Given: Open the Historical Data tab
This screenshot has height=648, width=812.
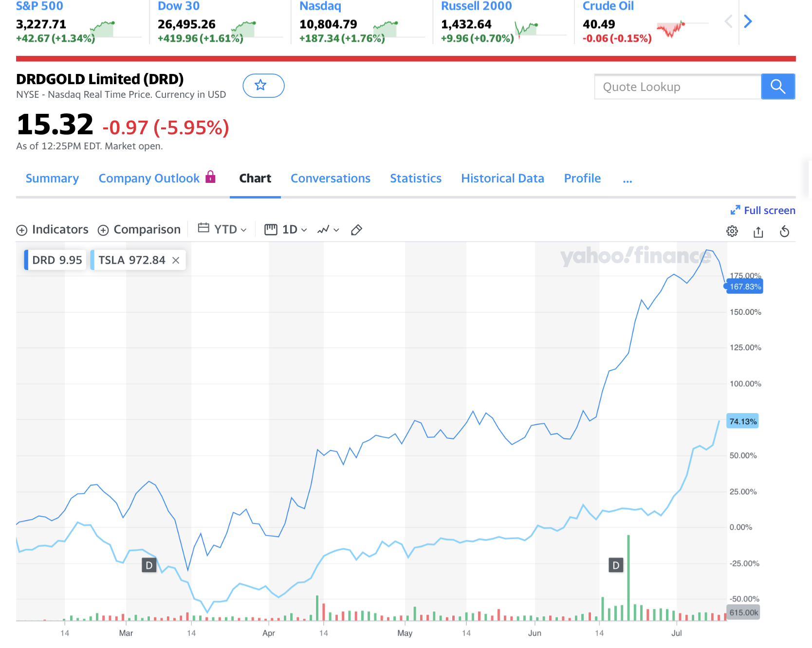Looking at the screenshot, I should click(502, 179).
